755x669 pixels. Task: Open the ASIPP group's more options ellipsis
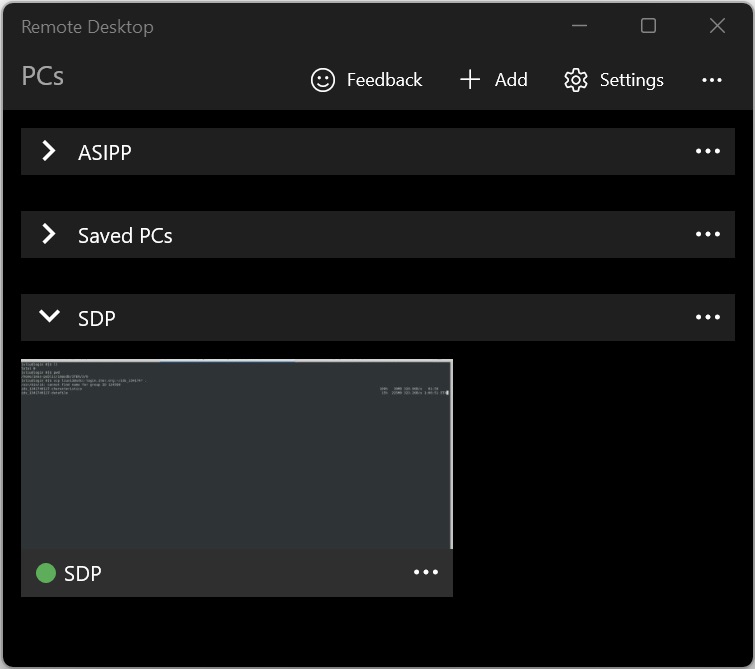pos(708,151)
